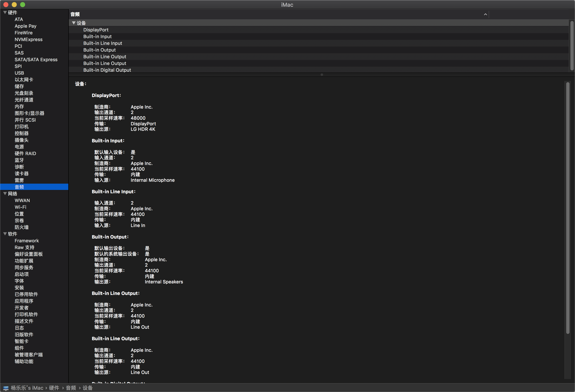The image size is (575, 392).
Task: Select Built-in Digital Output row
Action: pyautogui.click(x=107, y=70)
